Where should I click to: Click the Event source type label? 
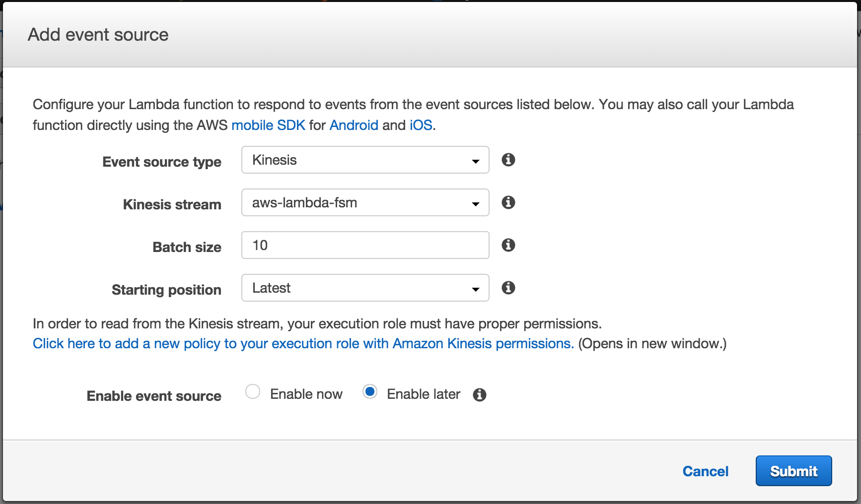pos(162,162)
